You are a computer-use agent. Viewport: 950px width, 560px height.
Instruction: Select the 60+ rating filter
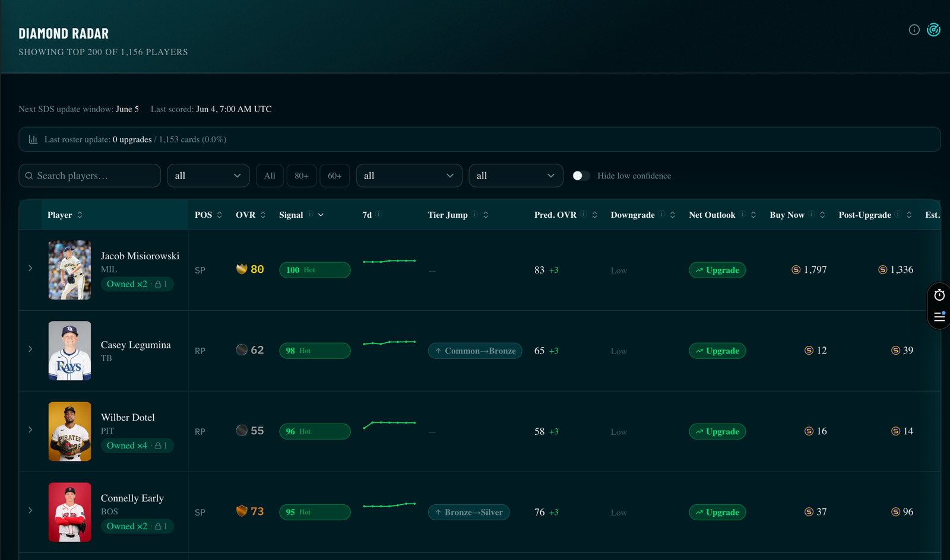point(335,176)
